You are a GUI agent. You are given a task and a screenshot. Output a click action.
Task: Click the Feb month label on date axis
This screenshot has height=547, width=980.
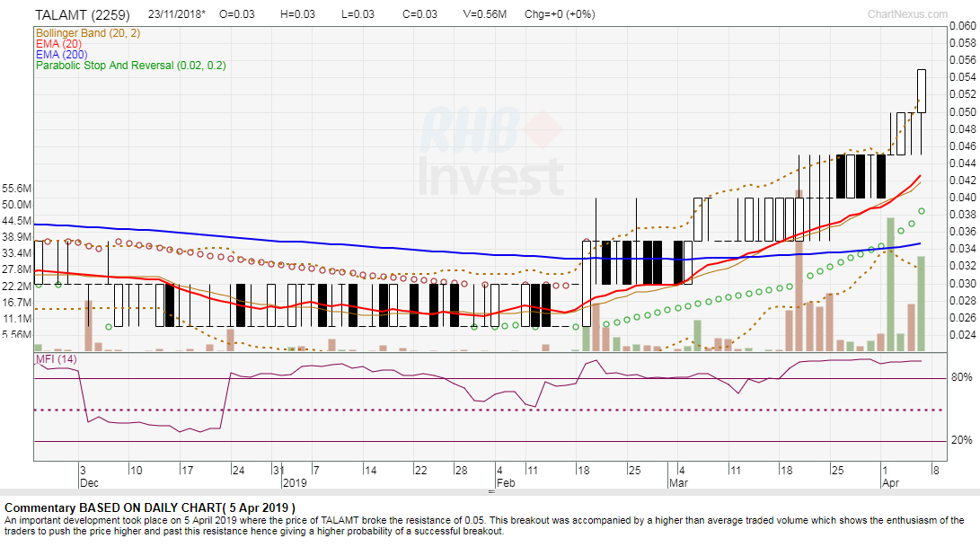[x=507, y=482]
